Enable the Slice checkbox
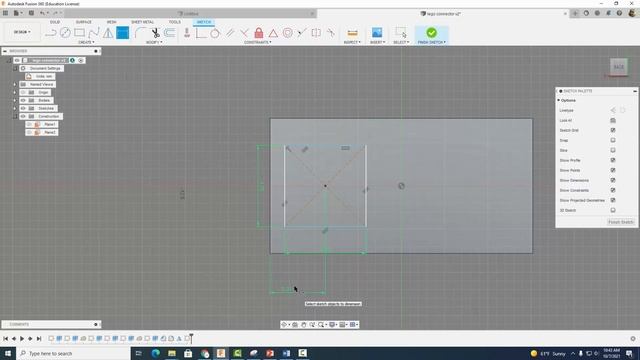The height and width of the screenshot is (360, 640). (x=613, y=150)
